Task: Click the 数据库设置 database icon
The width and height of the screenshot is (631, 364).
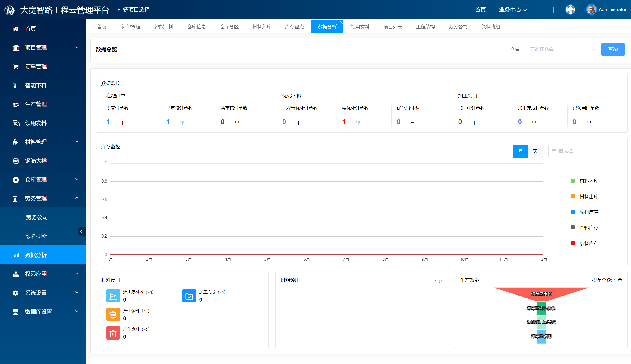Action: tap(16, 312)
